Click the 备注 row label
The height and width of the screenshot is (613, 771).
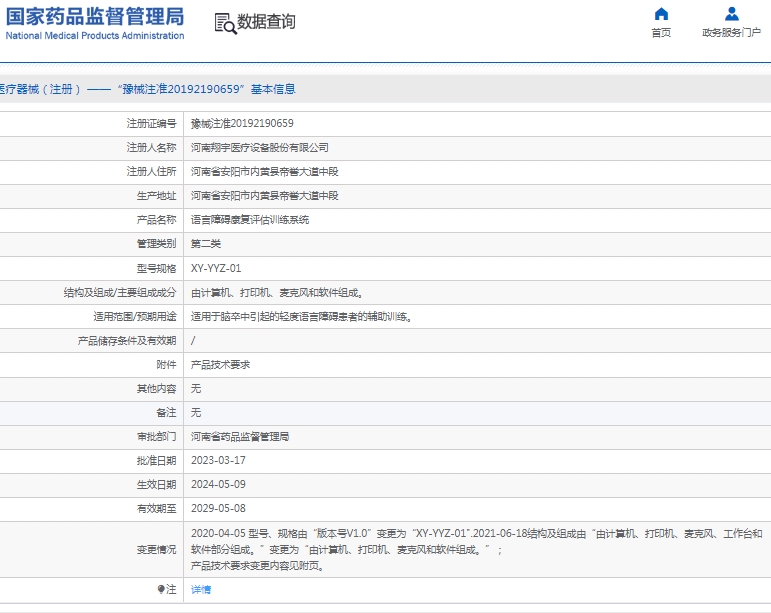point(166,412)
